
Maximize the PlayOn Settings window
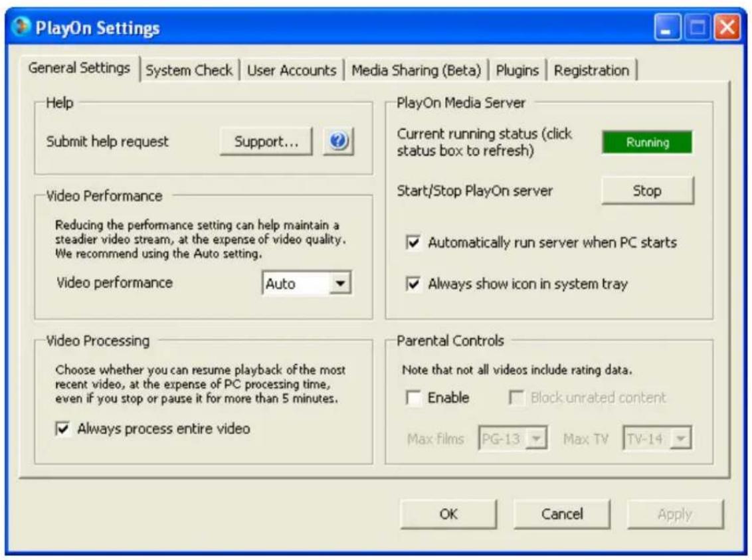pos(698,27)
